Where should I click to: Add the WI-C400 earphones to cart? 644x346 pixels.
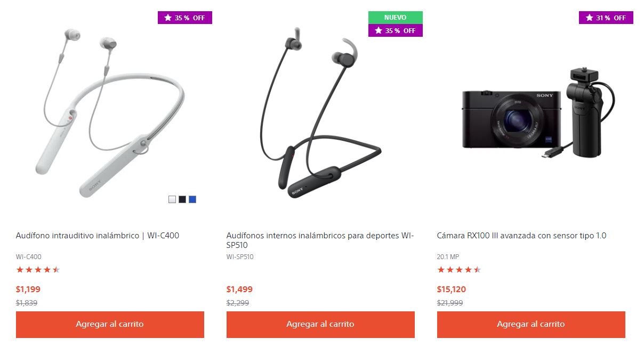[110, 325]
